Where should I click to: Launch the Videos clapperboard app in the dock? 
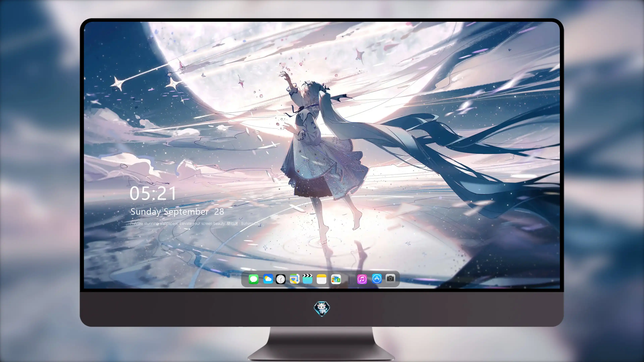pos(308,279)
